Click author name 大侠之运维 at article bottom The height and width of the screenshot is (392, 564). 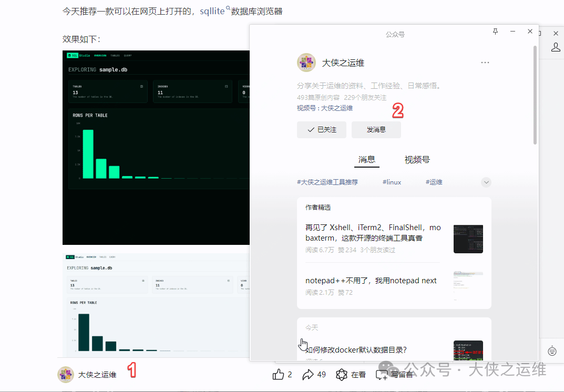[97, 375]
